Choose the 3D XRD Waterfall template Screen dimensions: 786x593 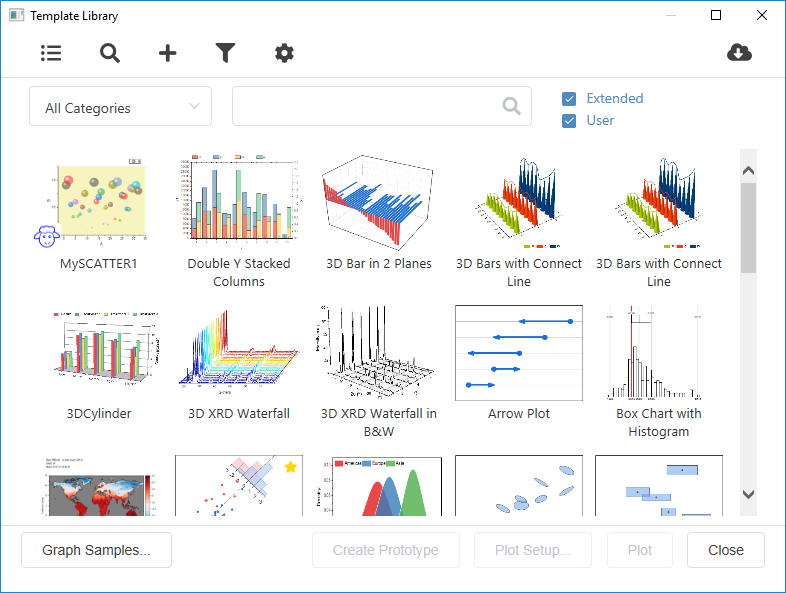click(239, 348)
